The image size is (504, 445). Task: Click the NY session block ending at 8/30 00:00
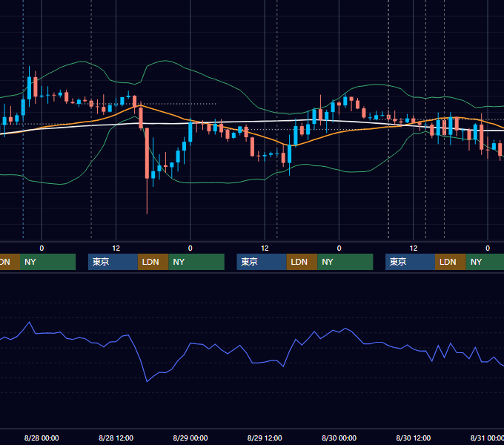(x=345, y=262)
